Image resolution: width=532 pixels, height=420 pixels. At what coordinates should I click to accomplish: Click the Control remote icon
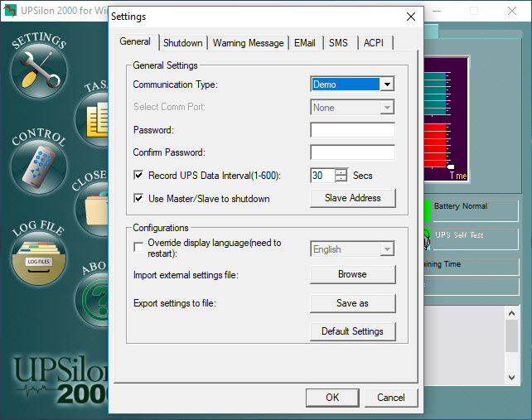tap(39, 167)
